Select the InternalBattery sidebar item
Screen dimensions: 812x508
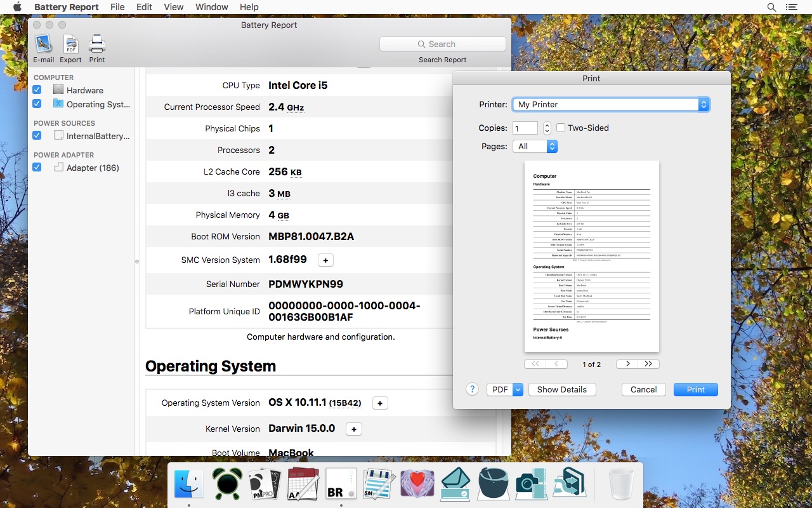91,136
